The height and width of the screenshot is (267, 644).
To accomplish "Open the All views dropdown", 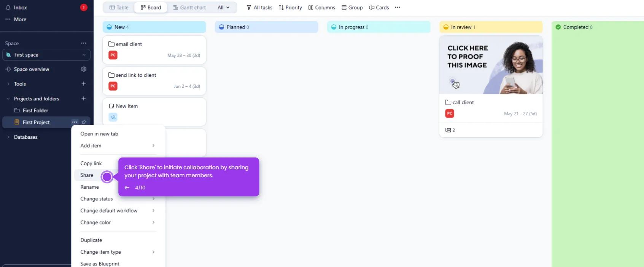I will 223,7.
